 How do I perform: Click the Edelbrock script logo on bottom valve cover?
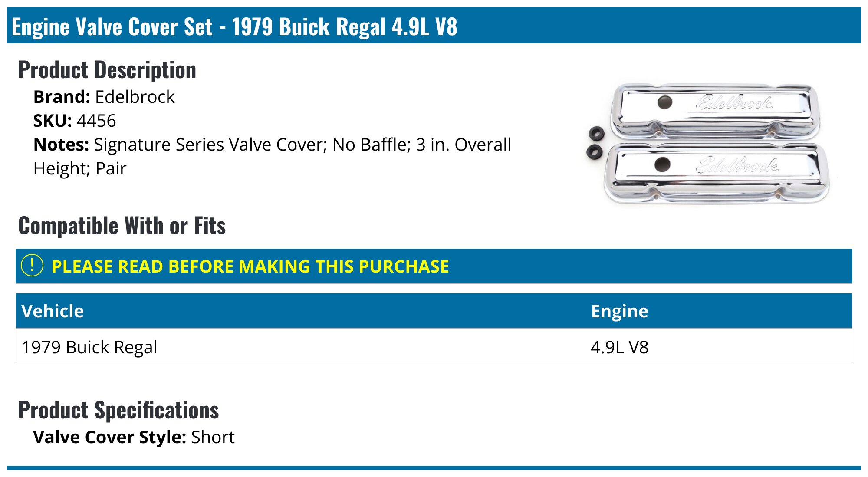pyautogui.click(x=737, y=165)
